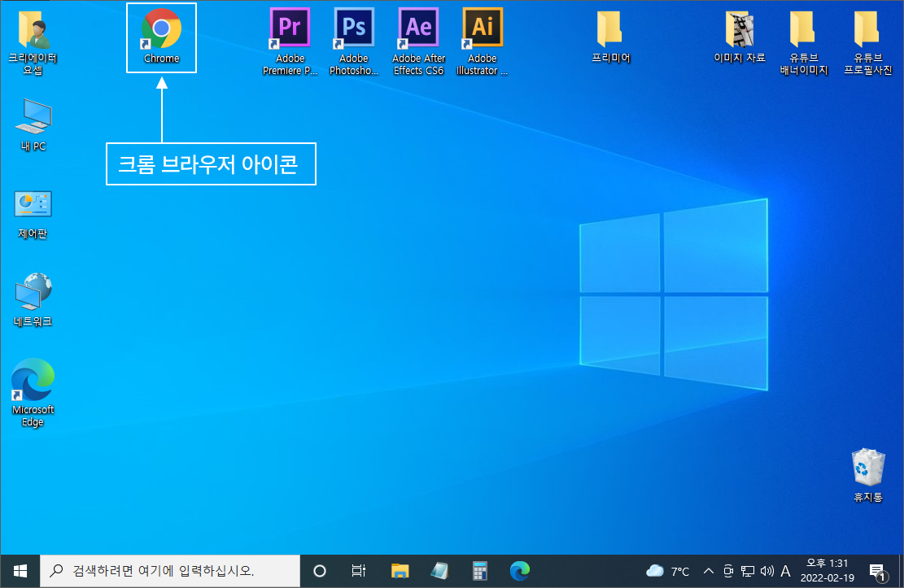Open the 이미지 자료 folder

coord(740,37)
